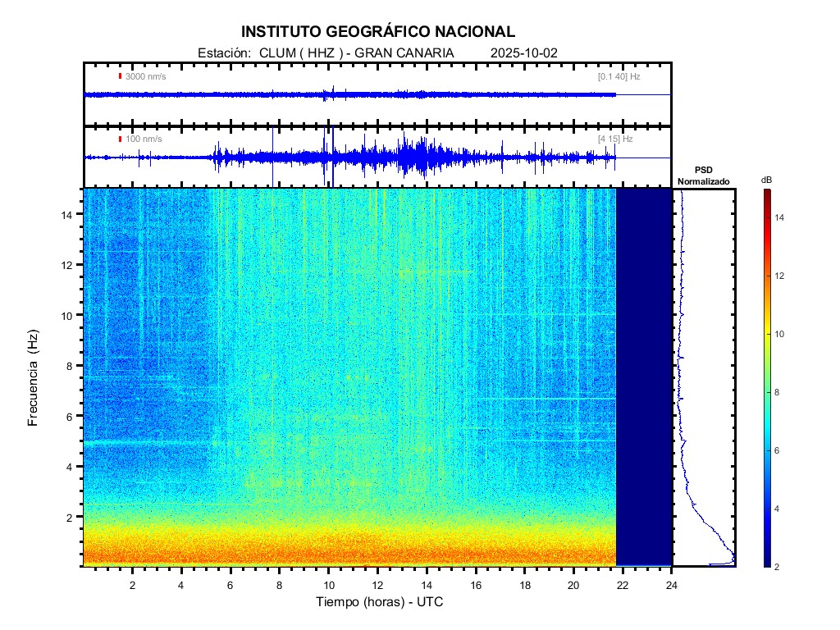Screen dimensions: 840x630
Task: Click the PSD Normalizado panel heading
Action: (703, 176)
